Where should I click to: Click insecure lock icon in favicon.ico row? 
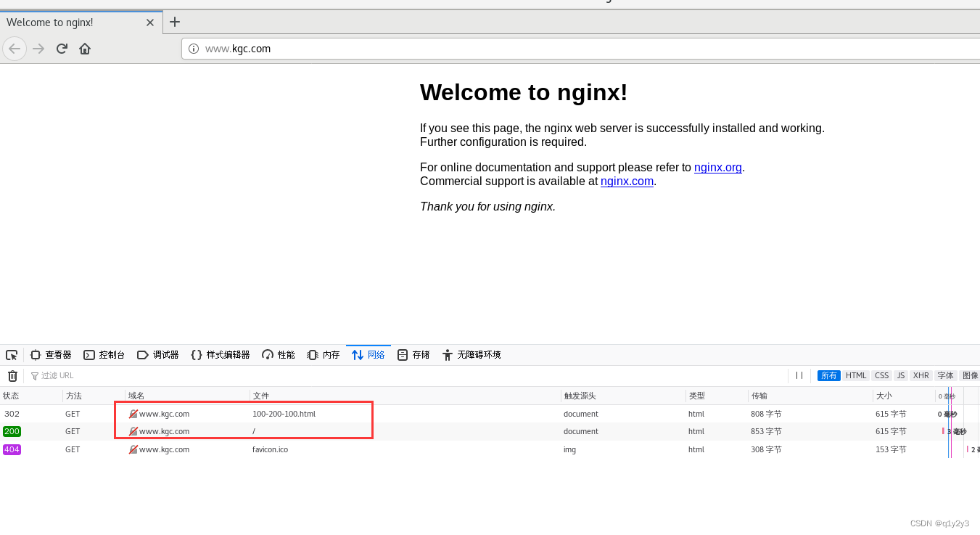pyautogui.click(x=133, y=449)
